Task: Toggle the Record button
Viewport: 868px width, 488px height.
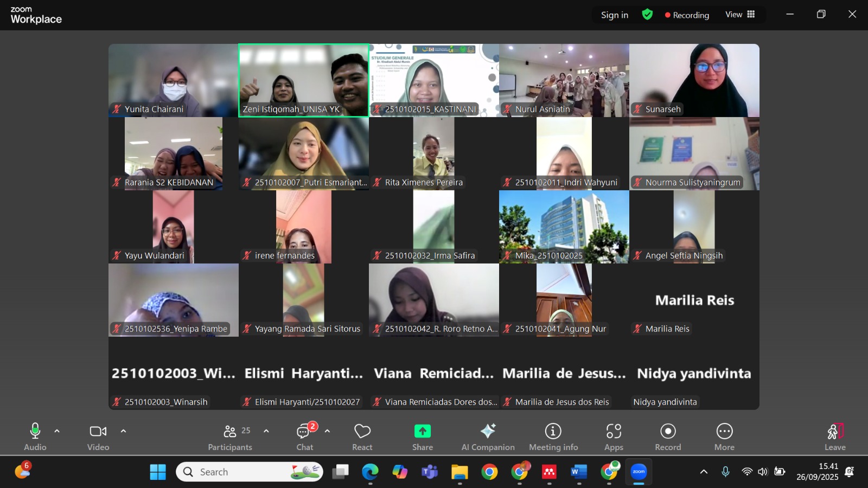Action: [668, 436]
